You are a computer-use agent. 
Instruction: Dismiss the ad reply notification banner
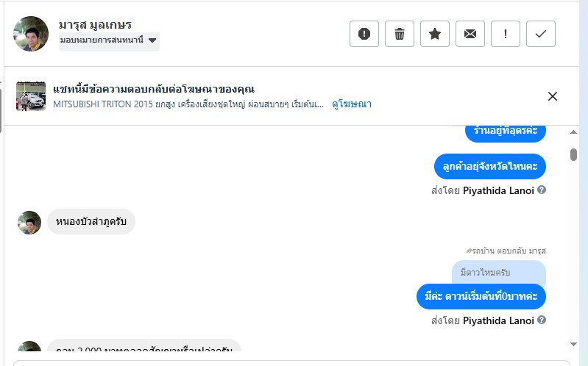[553, 96]
